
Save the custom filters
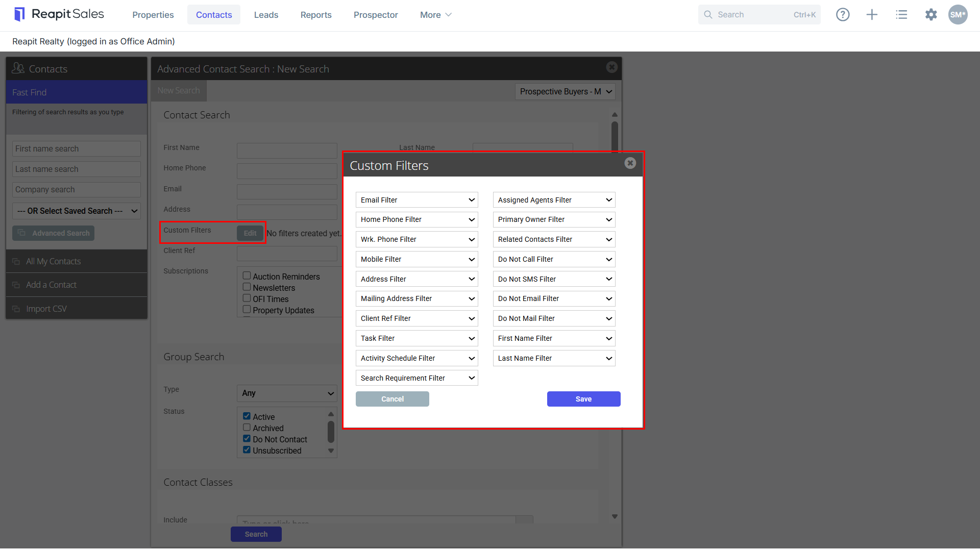583,399
